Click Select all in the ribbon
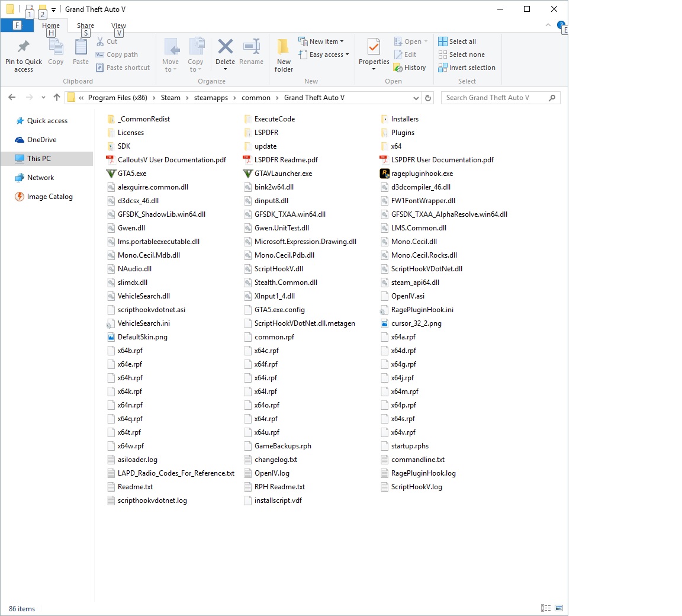 [x=457, y=41]
